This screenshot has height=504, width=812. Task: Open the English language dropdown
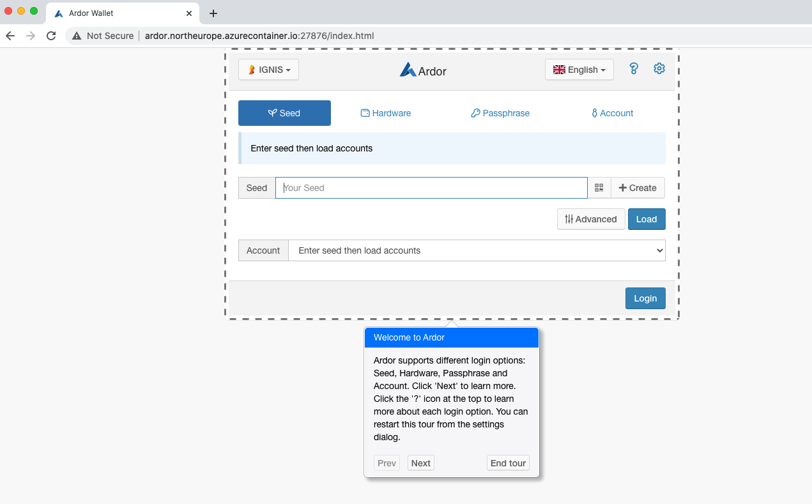(x=579, y=69)
